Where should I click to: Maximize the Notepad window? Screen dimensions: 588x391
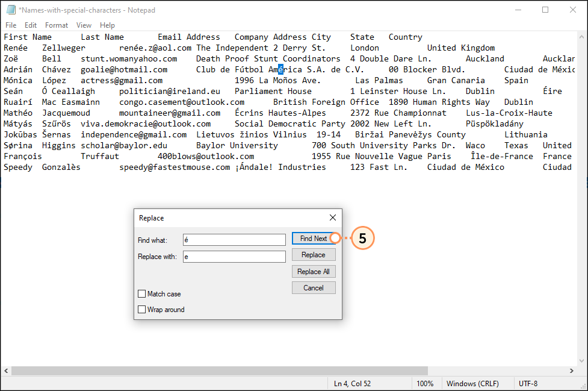[x=545, y=10]
